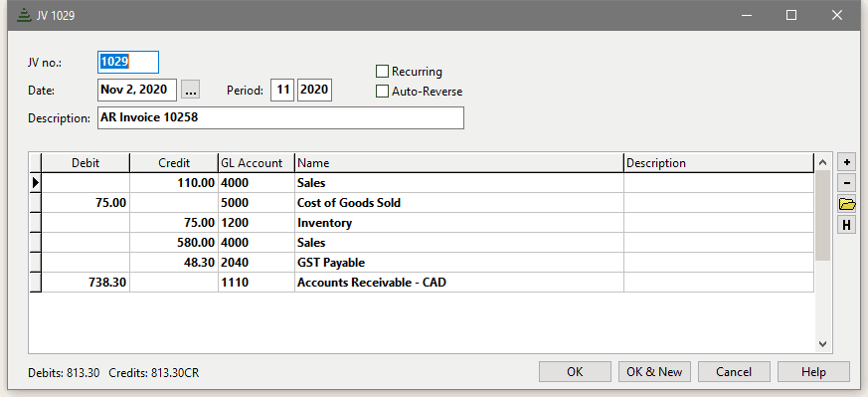Click the Period year field 2020

(314, 91)
